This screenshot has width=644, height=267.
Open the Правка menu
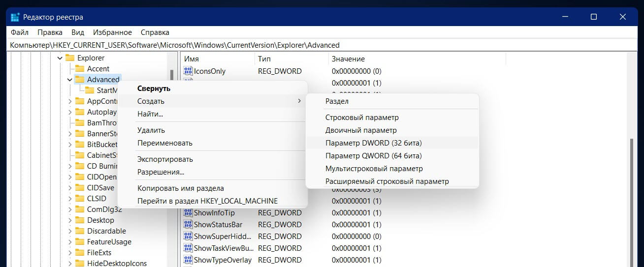coord(50,32)
